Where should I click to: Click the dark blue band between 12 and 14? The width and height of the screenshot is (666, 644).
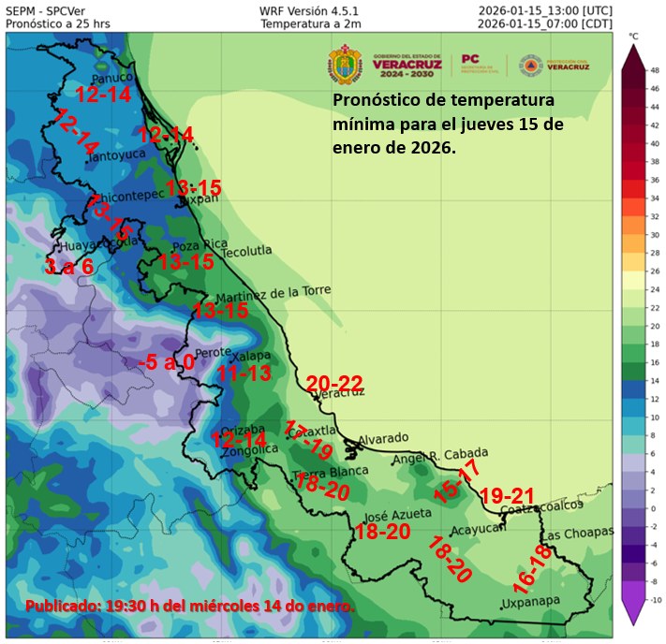tap(633, 389)
